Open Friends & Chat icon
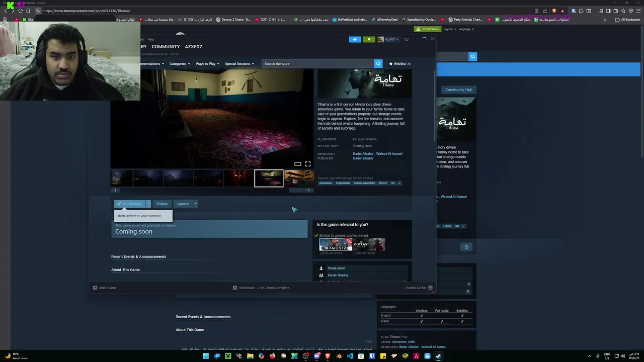This screenshot has width=644, height=362. coord(430,288)
